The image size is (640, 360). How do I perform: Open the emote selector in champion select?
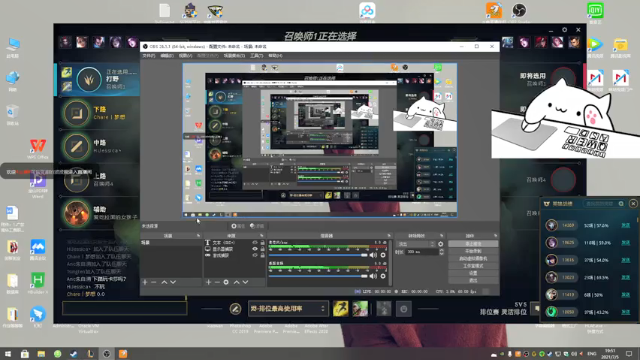point(404,309)
